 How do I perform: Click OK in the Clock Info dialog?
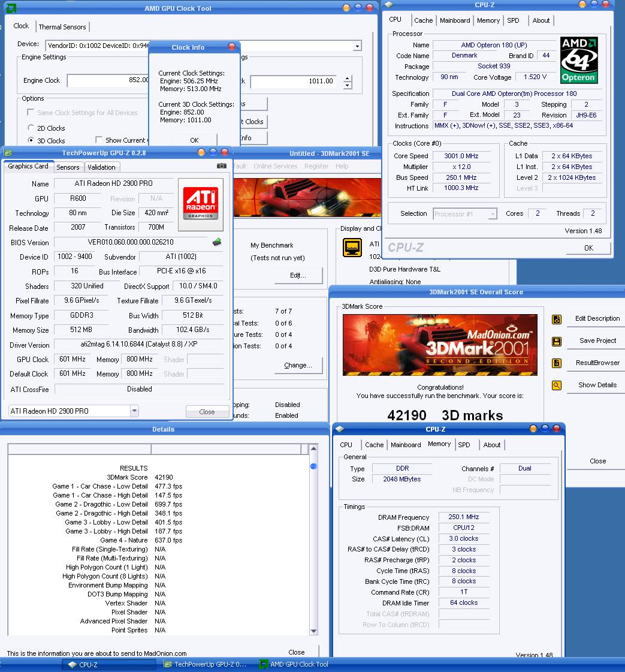194,140
